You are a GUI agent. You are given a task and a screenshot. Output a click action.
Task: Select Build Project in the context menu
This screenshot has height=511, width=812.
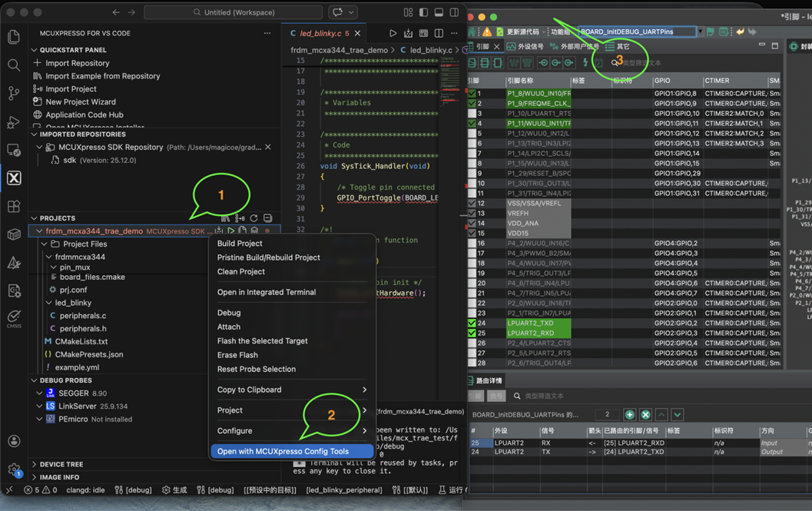coord(240,244)
